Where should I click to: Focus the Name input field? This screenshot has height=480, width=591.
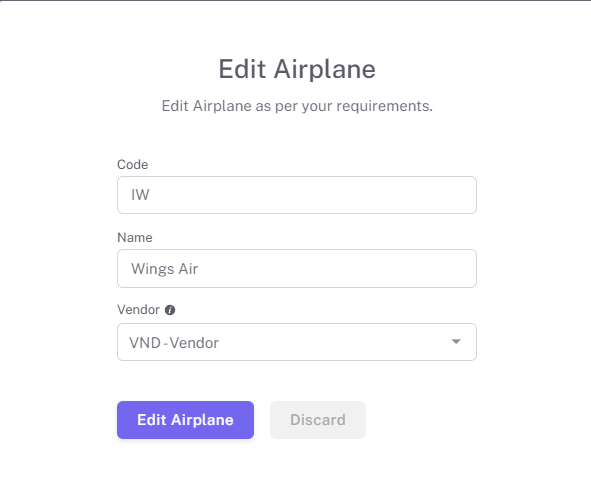pos(297,268)
